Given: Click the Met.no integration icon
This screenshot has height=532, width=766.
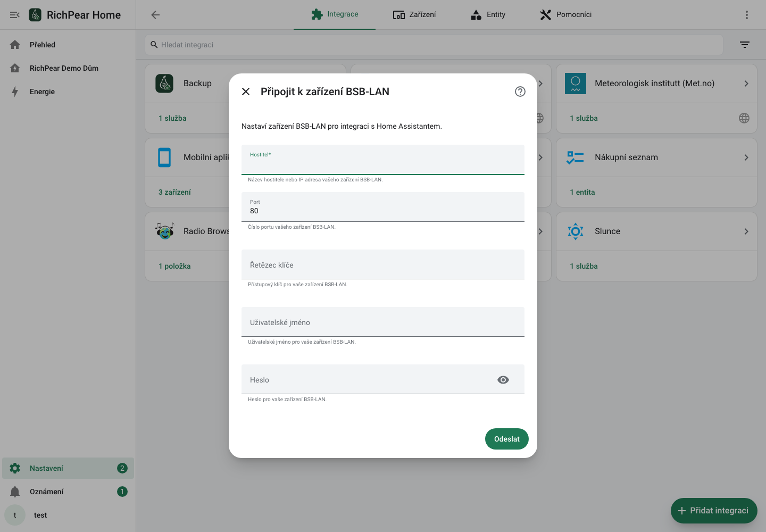Looking at the screenshot, I should click(x=576, y=84).
